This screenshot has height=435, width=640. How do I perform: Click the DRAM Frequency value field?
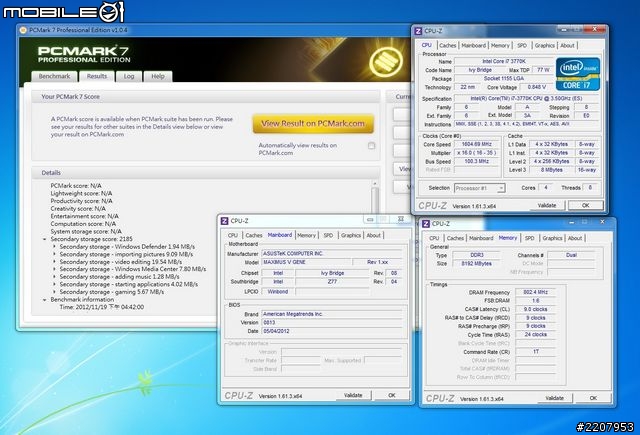pyautogui.click(x=536, y=292)
